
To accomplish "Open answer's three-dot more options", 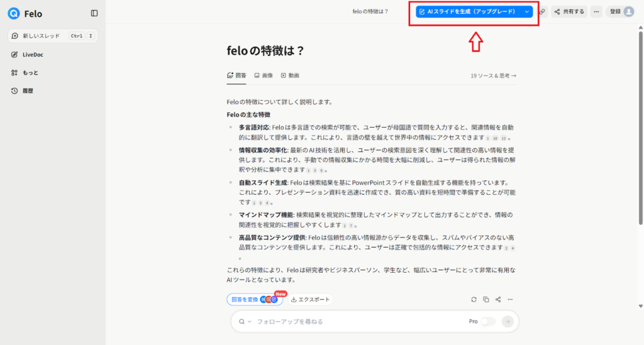I will click(x=510, y=300).
